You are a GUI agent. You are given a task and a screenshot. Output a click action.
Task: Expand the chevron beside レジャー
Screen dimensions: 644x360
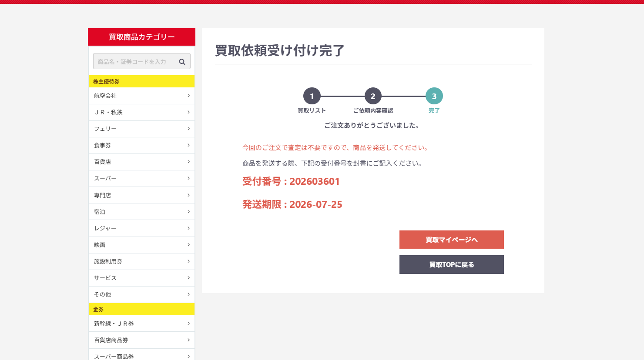[x=188, y=228]
